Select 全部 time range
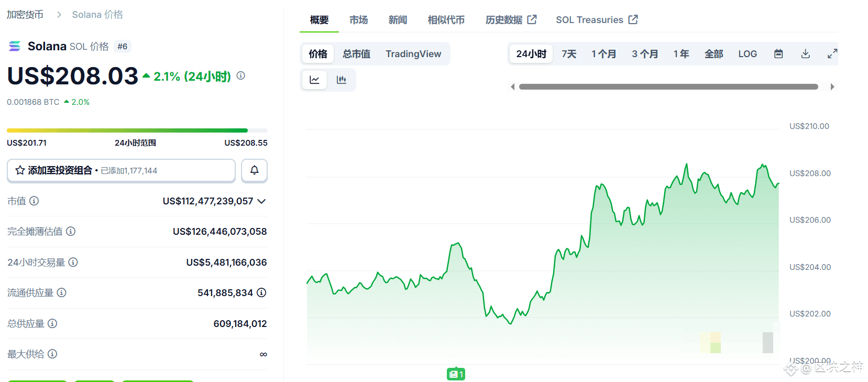This screenshot has width=868, height=382. pyautogui.click(x=713, y=54)
